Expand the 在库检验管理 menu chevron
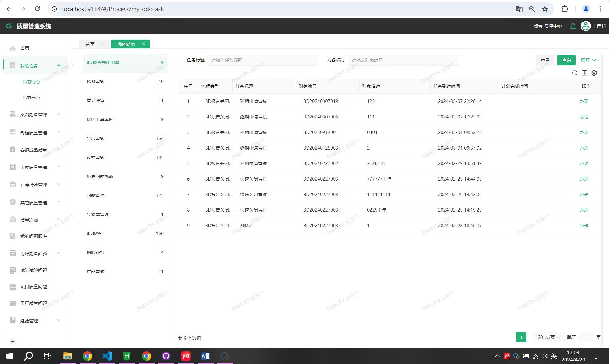The width and height of the screenshot is (609, 364). coord(59,184)
